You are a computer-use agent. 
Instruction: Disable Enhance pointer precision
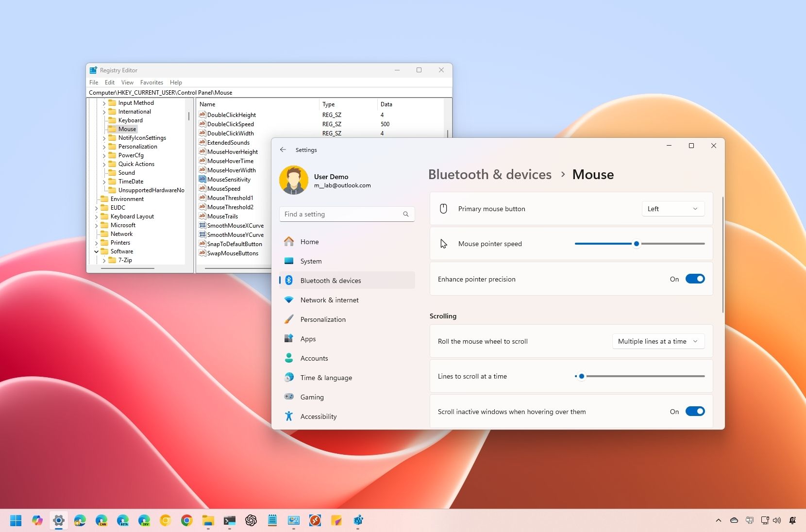click(695, 279)
